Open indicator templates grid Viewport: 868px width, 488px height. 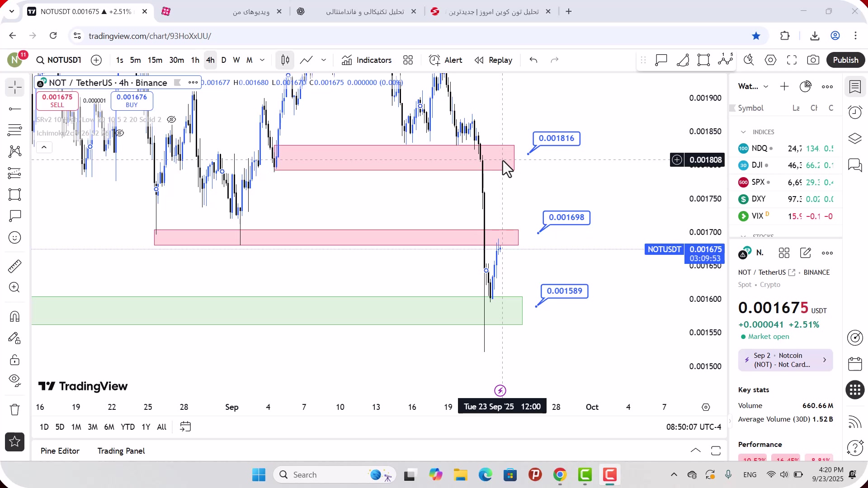[x=408, y=60]
